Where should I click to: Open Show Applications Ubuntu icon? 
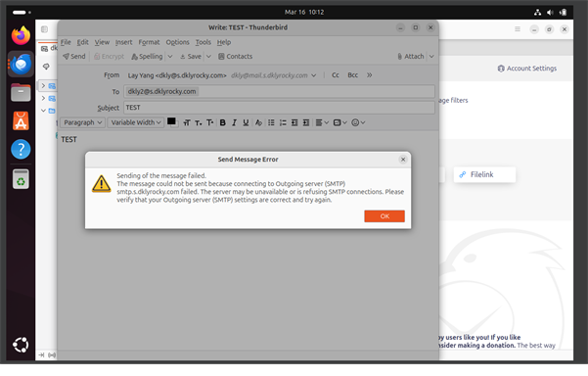tap(21, 345)
